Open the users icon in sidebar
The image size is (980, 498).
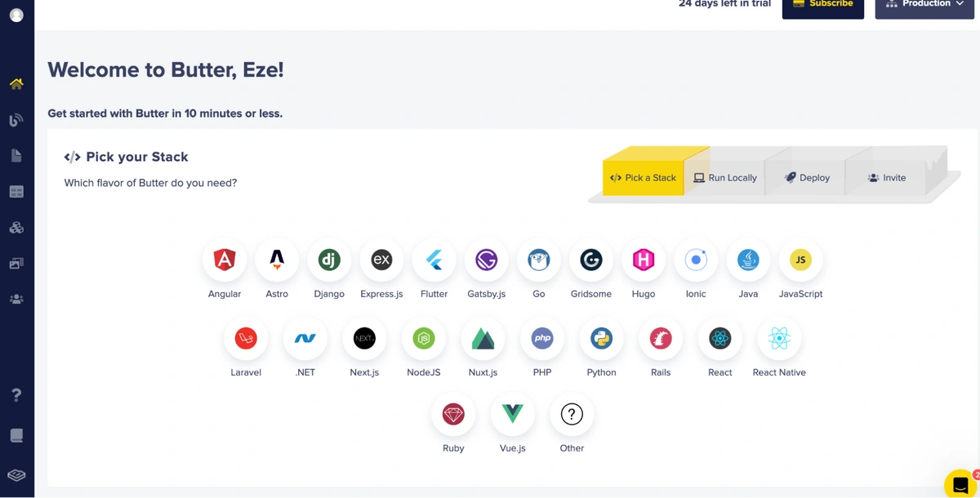tap(16, 300)
